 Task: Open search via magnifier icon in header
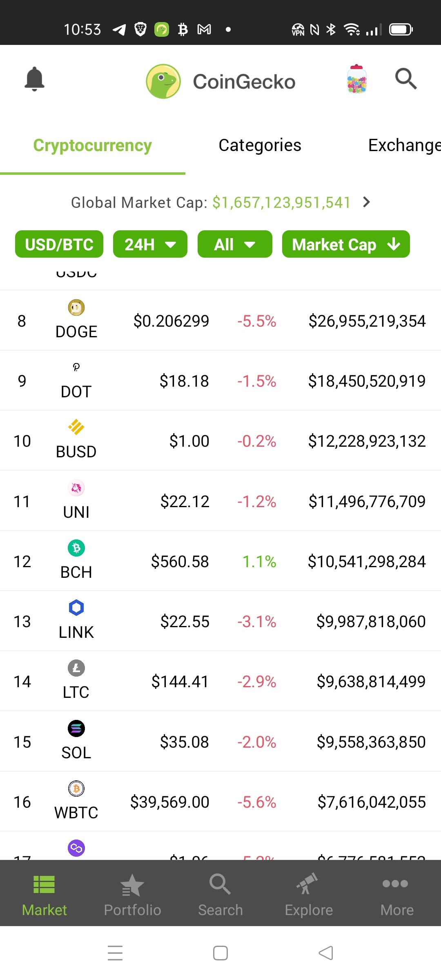406,79
